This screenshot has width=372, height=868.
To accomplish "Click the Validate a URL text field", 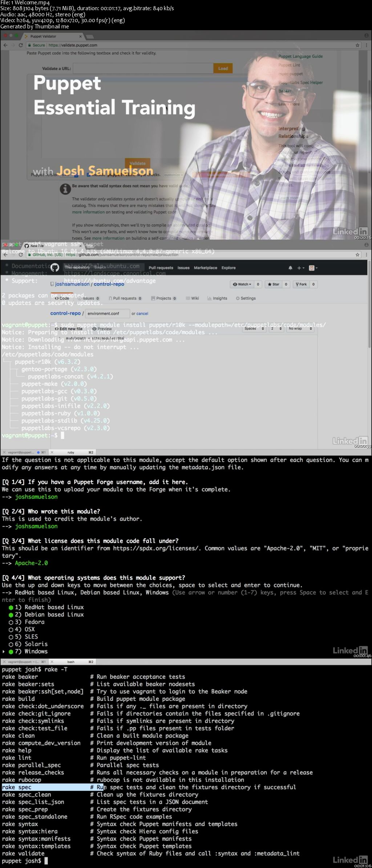I will (143, 68).
